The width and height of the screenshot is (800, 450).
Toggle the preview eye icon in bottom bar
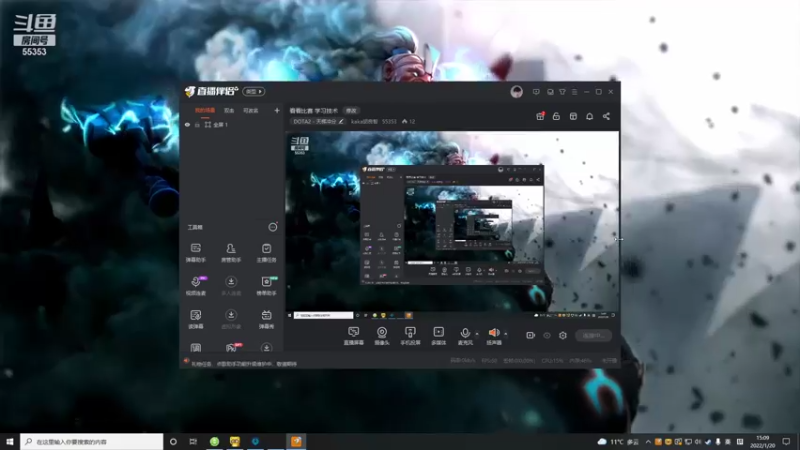[x=547, y=335]
